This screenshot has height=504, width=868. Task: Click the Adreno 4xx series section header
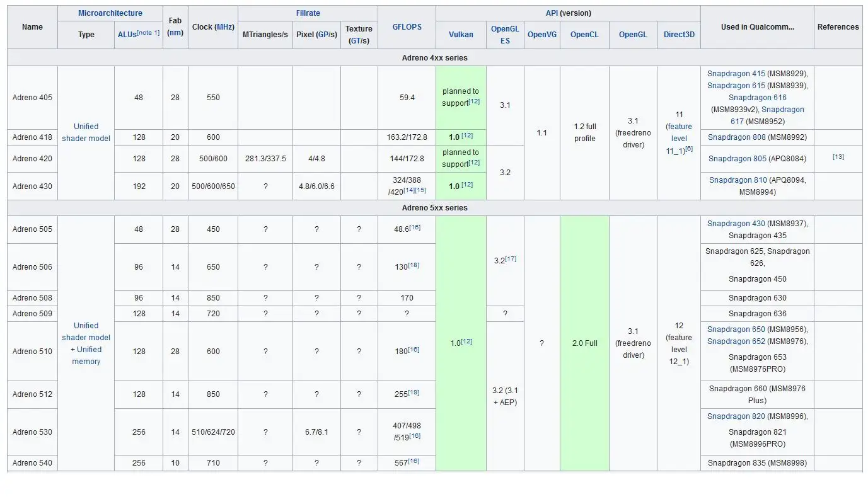pyautogui.click(x=435, y=58)
